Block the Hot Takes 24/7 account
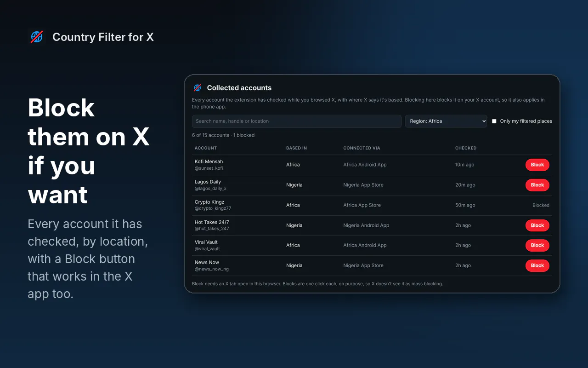The width and height of the screenshot is (588, 368). [537, 226]
